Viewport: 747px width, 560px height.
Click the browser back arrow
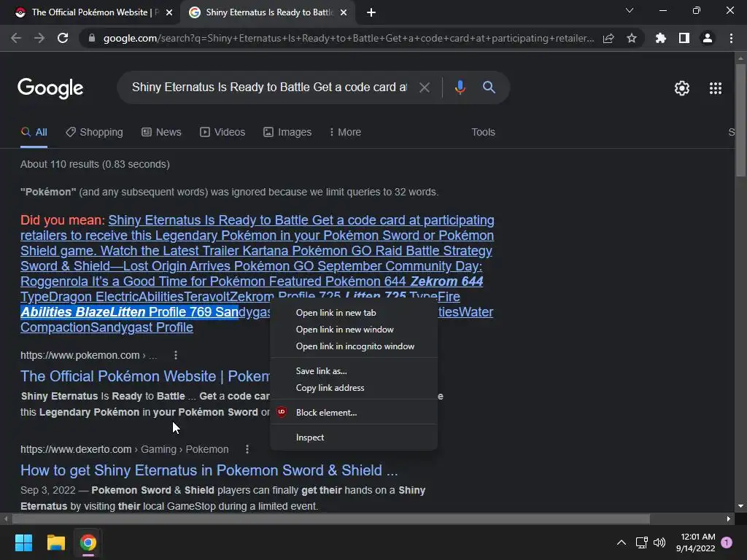(x=16, y=38)
